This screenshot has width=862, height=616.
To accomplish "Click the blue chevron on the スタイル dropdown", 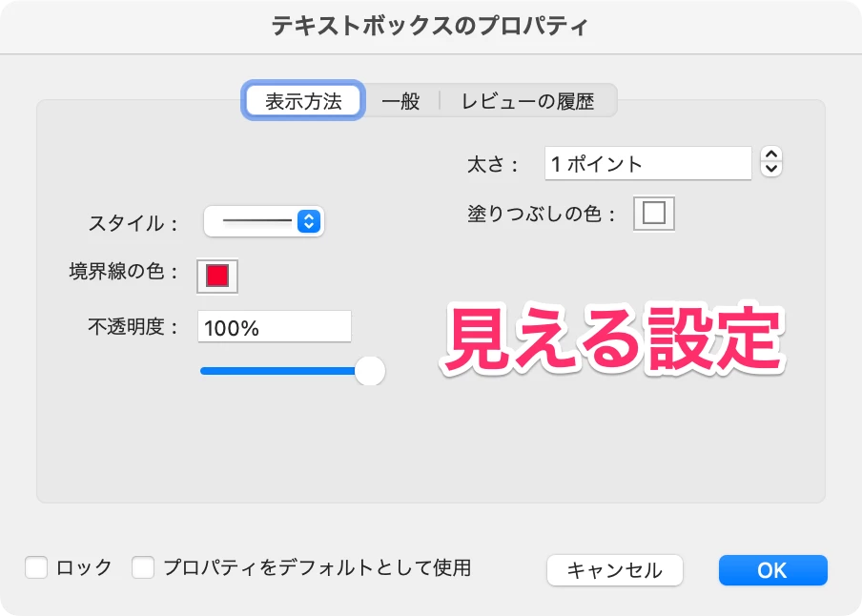I will pos(309,221).
